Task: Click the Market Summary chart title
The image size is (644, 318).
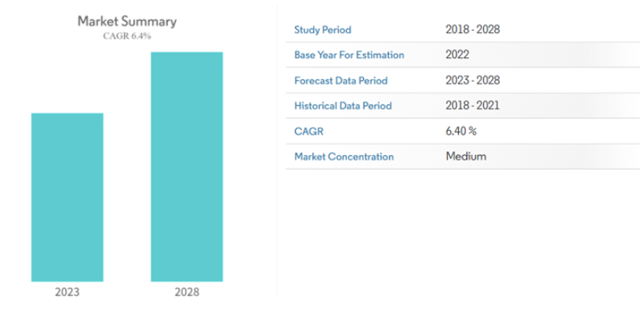Action: point(126,21)
